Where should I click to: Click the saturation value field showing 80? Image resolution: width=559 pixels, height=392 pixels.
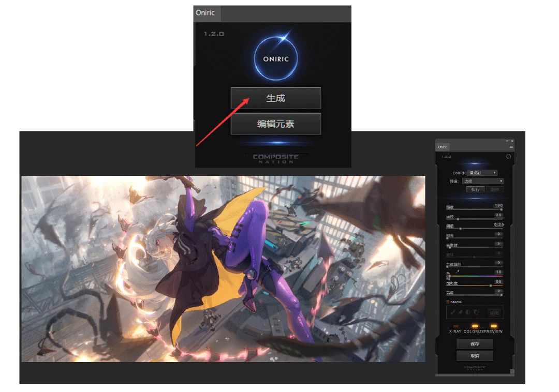498,282
